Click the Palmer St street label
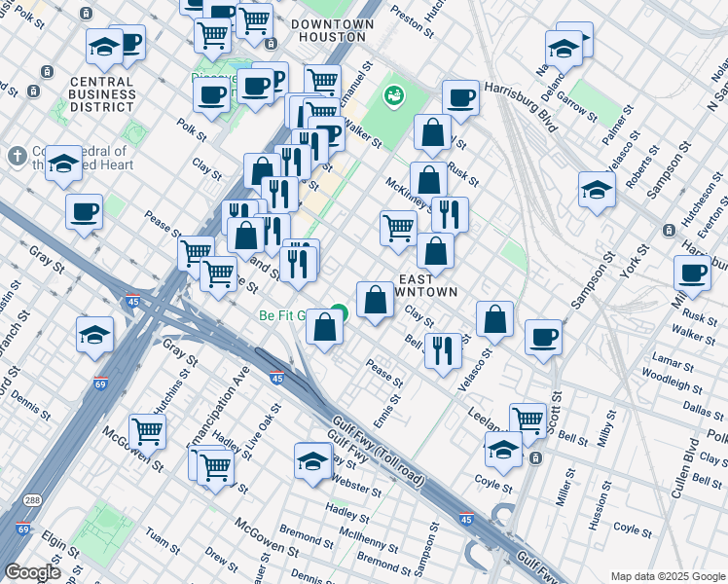 pyautogui.click(x=618, y=125)
